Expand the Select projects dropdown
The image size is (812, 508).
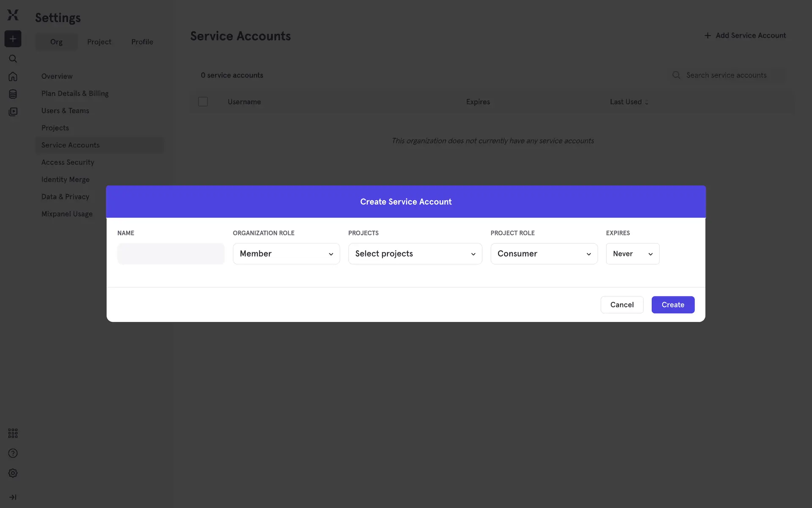415,254
